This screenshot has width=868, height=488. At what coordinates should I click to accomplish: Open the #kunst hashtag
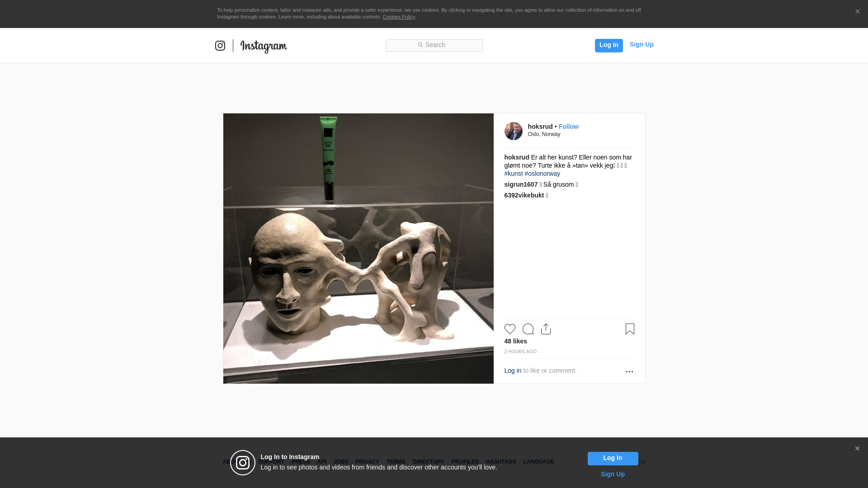(x=513, y=174)
